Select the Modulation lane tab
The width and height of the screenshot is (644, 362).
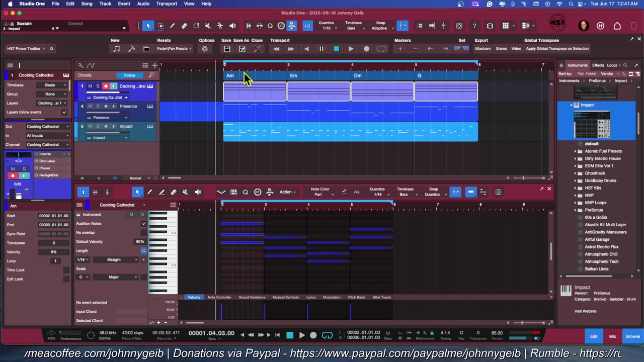coord(332,297)
